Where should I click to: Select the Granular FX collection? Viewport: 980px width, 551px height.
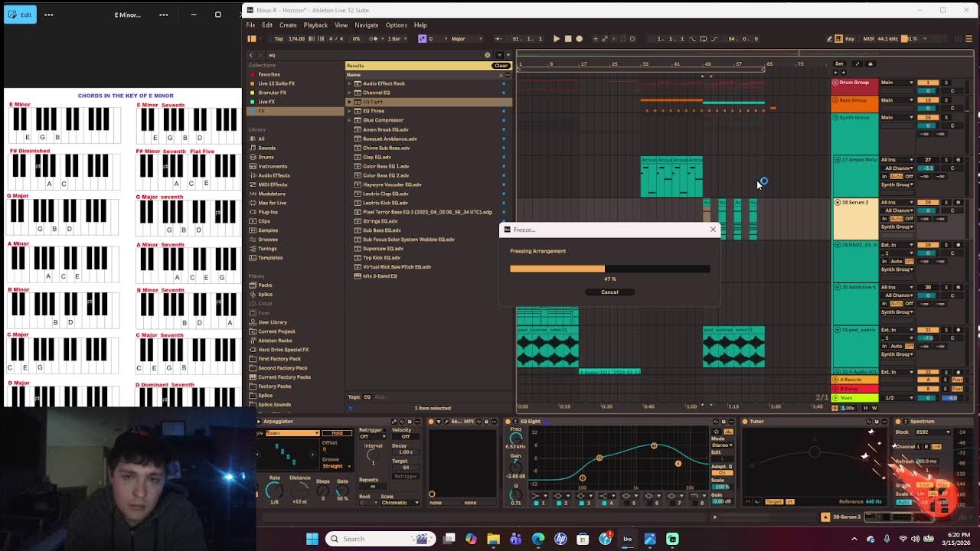272,93
